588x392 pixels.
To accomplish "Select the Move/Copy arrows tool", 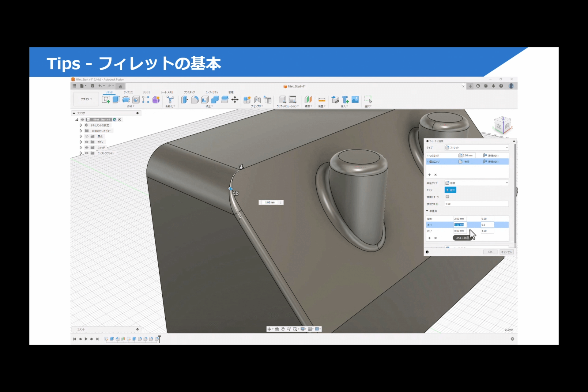I will tap(235, 100).
